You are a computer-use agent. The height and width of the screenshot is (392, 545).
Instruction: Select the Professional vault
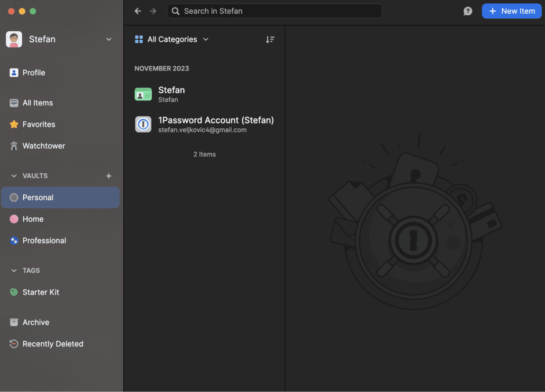[61, 241]
